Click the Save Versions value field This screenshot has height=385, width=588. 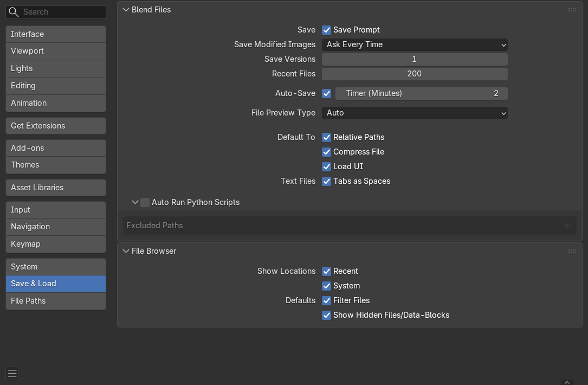tap(415, 59)
